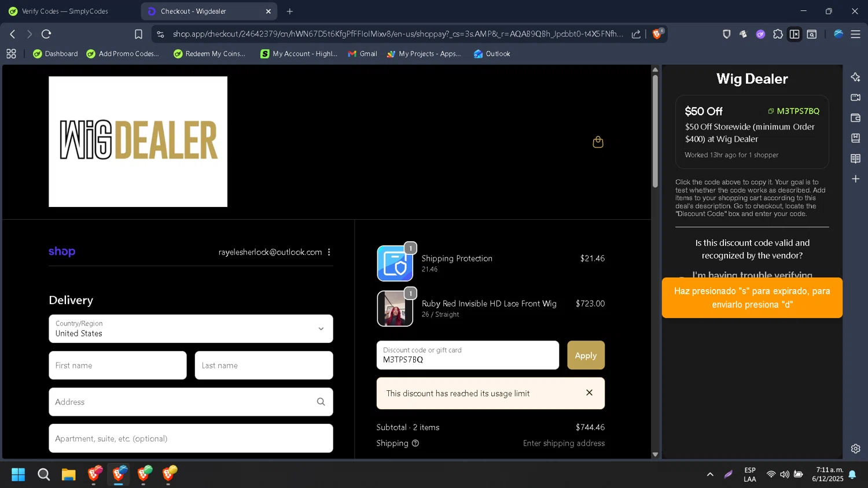Open a new browser tab
The height and width of the screenshot is (488, 868).
coord(290,11)
